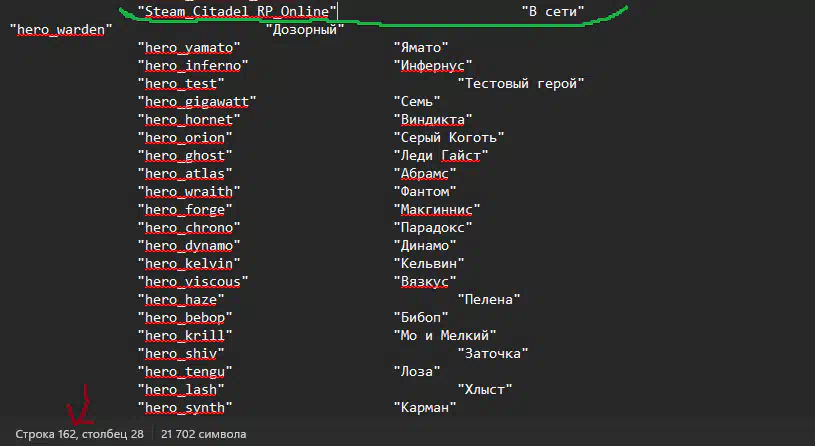Click the "Ямато" value
This screenshot has height=446, width=815.
(421, 48)
